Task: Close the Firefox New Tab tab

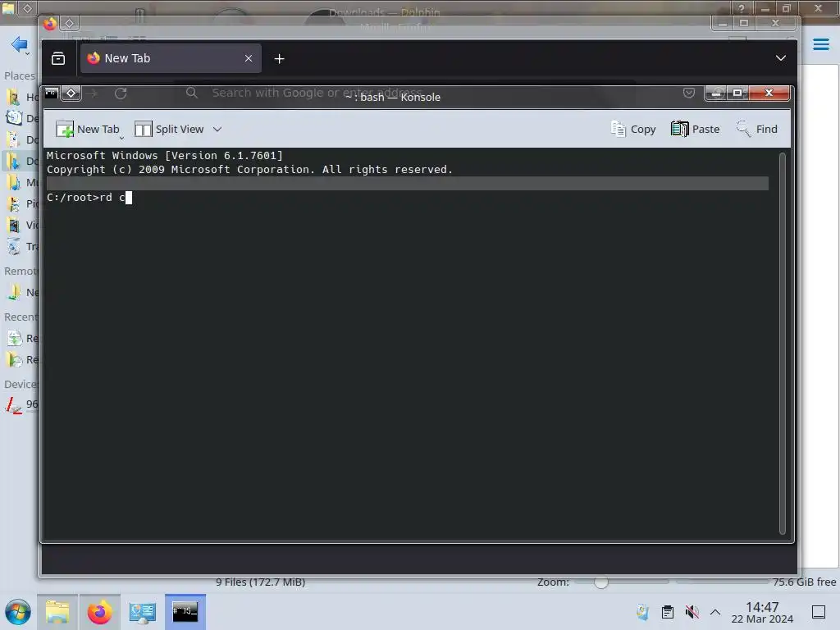Action: point(248,58)
